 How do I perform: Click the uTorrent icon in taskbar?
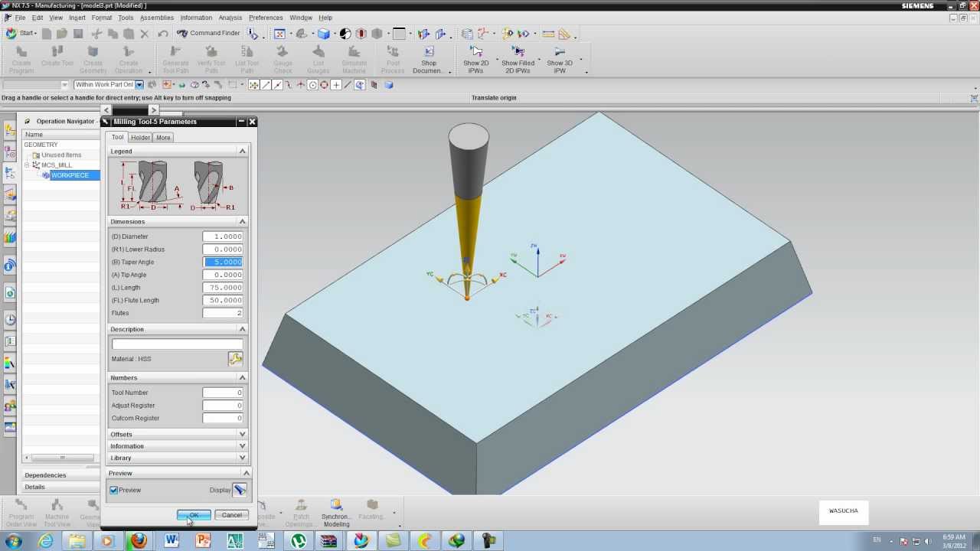point(299,541)
